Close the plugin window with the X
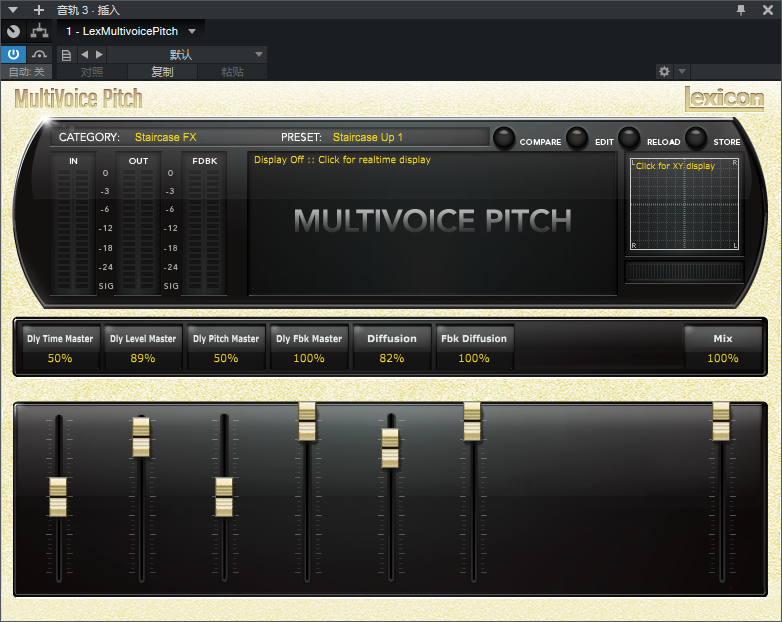Image resolution: width=782 pixels, height=622 pixels. pyautogui.click(x=768, y=9)
